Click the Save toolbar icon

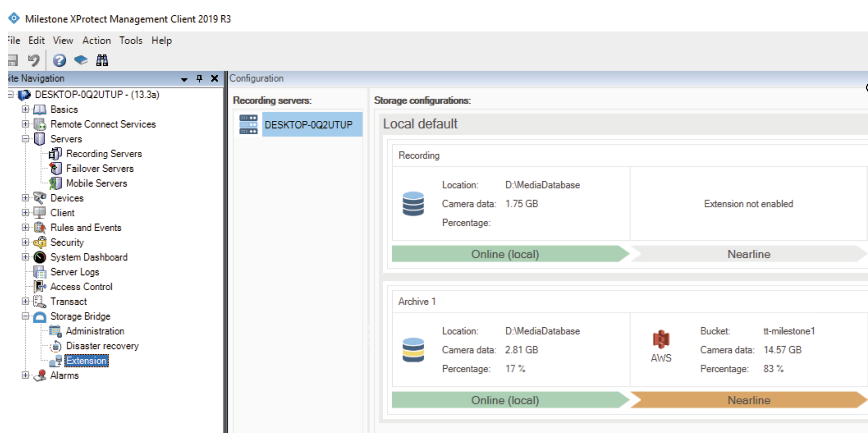pos(12,61)
